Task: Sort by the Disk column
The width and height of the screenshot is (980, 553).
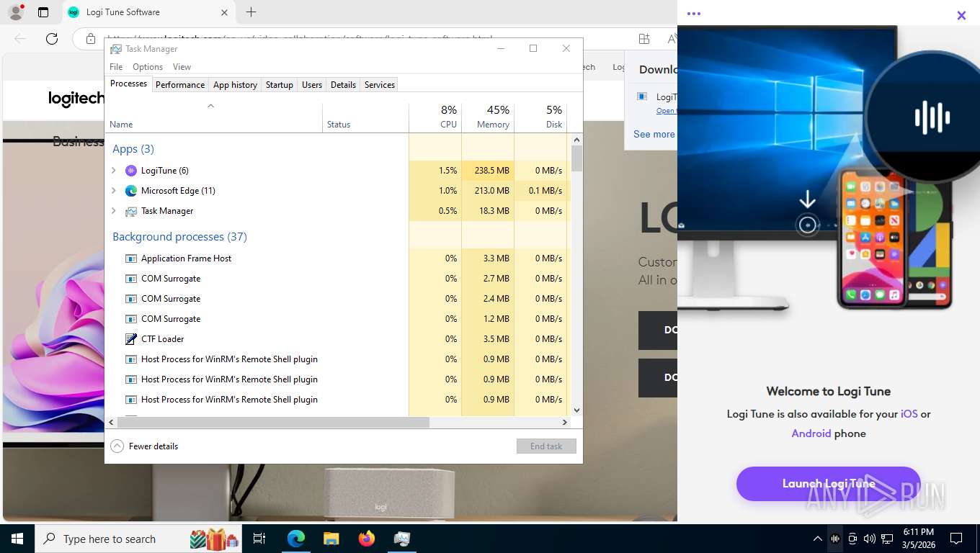Action: (x=540, y=116)
